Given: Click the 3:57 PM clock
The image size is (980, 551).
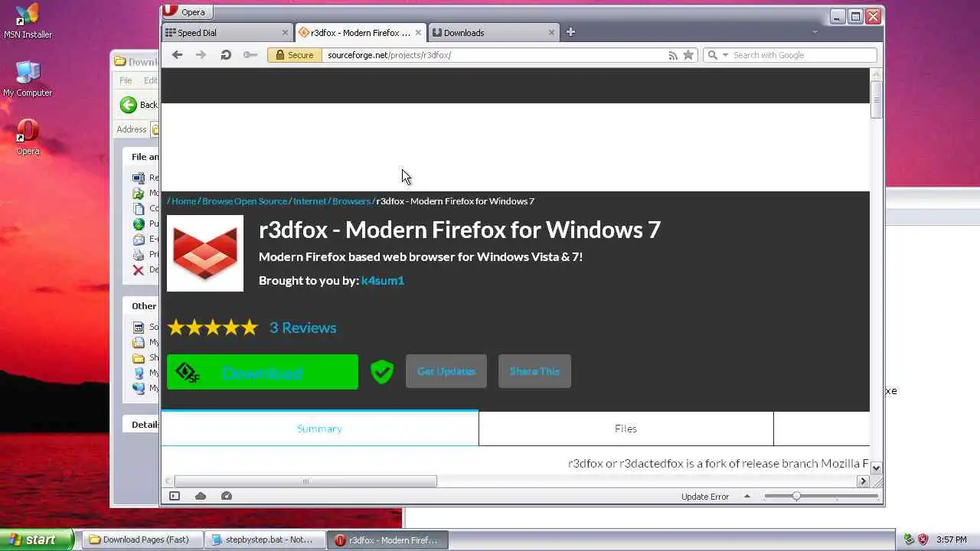Looking at the screenshot, I should pyautogui.click(x=952, y=540).
